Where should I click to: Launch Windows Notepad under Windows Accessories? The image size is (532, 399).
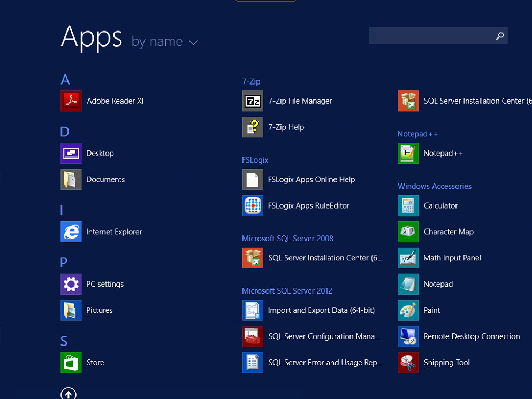426,284
